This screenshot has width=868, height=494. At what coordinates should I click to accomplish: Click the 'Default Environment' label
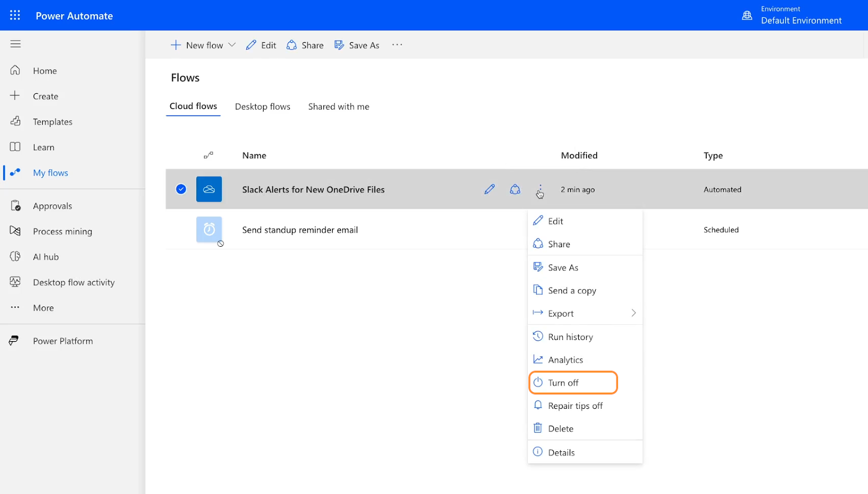801,21
